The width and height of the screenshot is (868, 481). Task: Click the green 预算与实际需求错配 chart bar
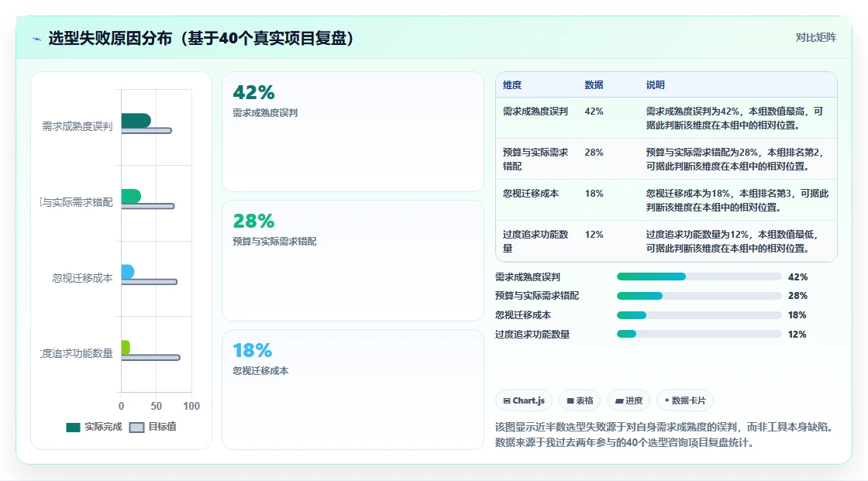(x=131, y=196)
